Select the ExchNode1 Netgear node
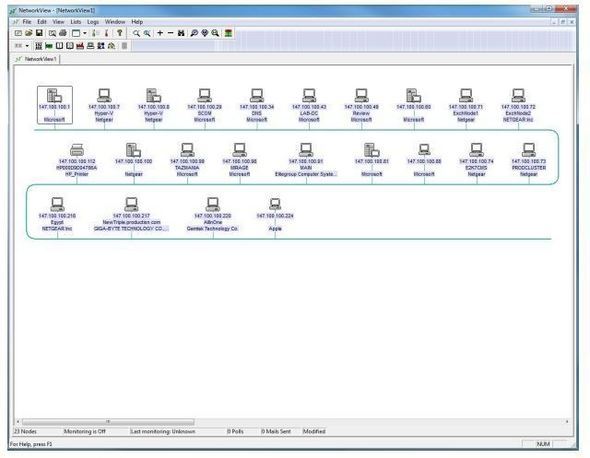The height and width of the screenshot is (458, 590). pos(466,105)
